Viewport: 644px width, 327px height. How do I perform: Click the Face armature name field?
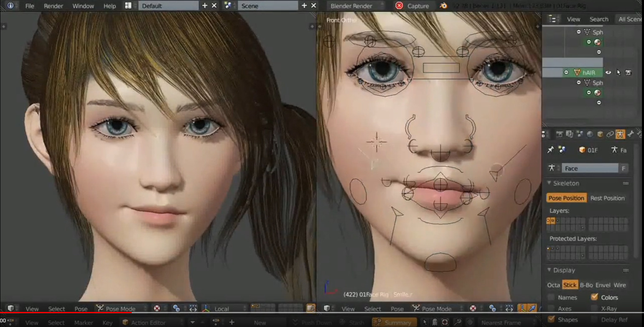(590, 168)
